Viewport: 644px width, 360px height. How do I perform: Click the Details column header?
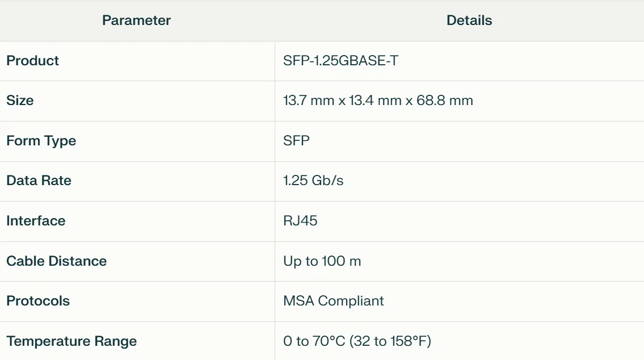click(469, 20)
